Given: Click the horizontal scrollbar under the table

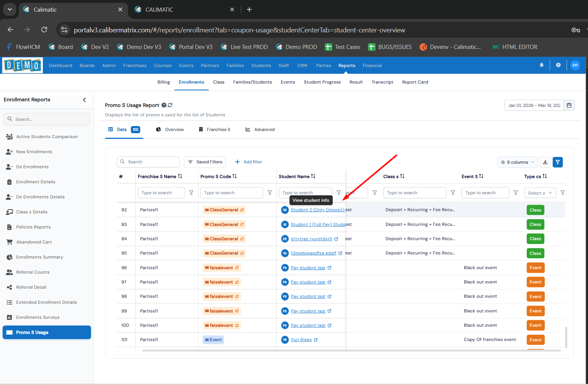Looking at the screenshot, I should coord(351,350).
